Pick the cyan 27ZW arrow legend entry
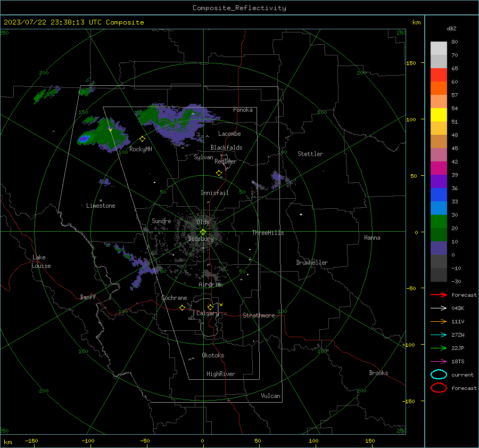The height and width of the screenshot is (448, 479). click(439, 335)
